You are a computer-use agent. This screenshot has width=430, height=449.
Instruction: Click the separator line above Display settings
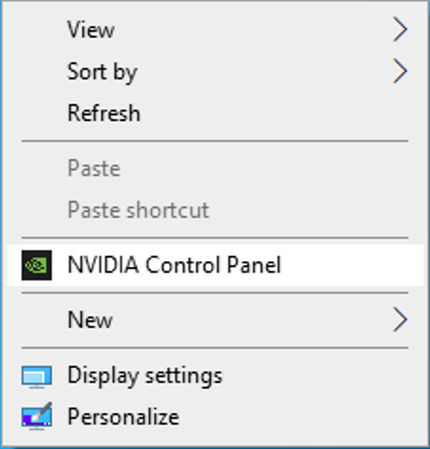coord(215,348)
